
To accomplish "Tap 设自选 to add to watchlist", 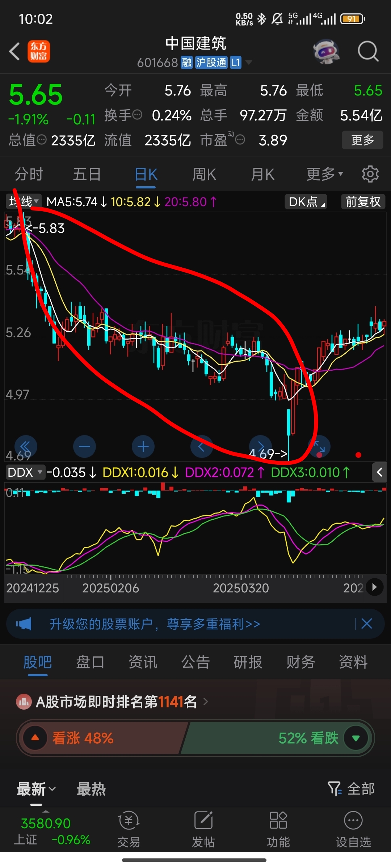I will (x=353, y=830).
